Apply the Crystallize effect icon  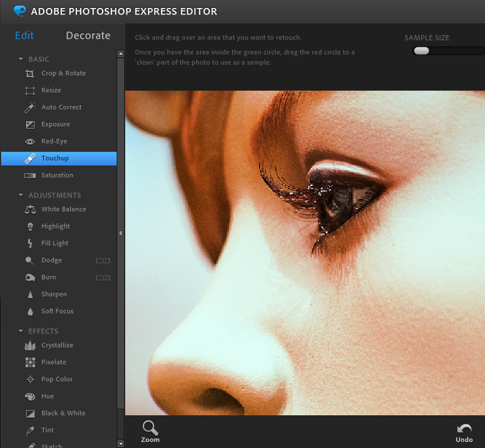(x=30, y=346)
